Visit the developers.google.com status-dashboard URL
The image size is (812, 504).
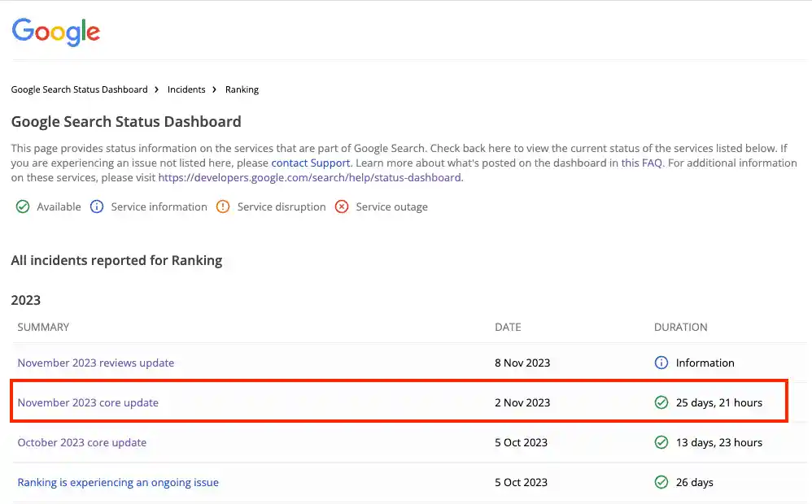[x=310, y=177]
